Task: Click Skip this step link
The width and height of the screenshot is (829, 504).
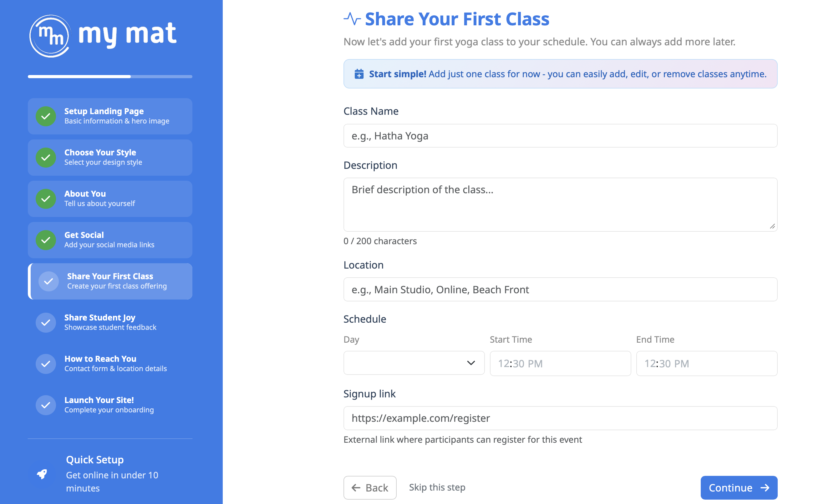Action: tap(437, 487)
